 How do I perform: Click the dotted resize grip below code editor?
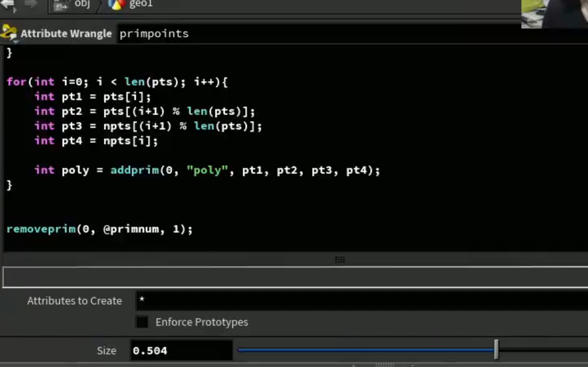[340, 260]
